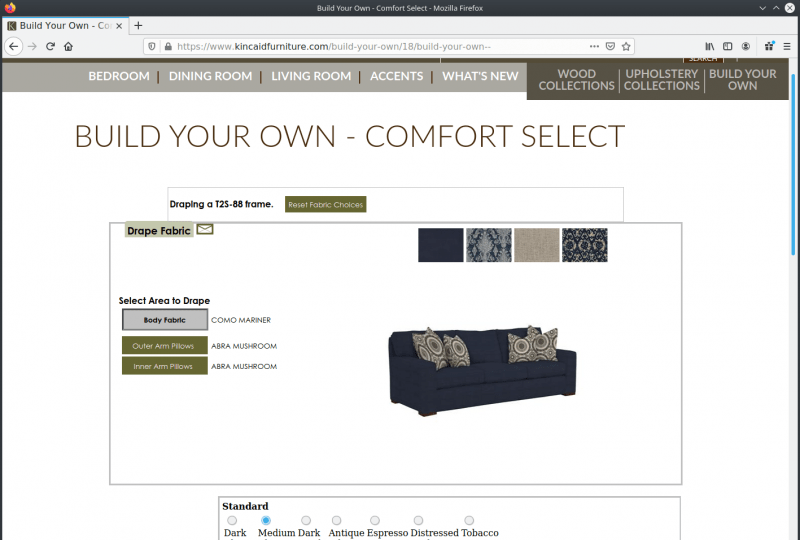
Task: Reload the page with the refresh icon
Action: (50, 46)
